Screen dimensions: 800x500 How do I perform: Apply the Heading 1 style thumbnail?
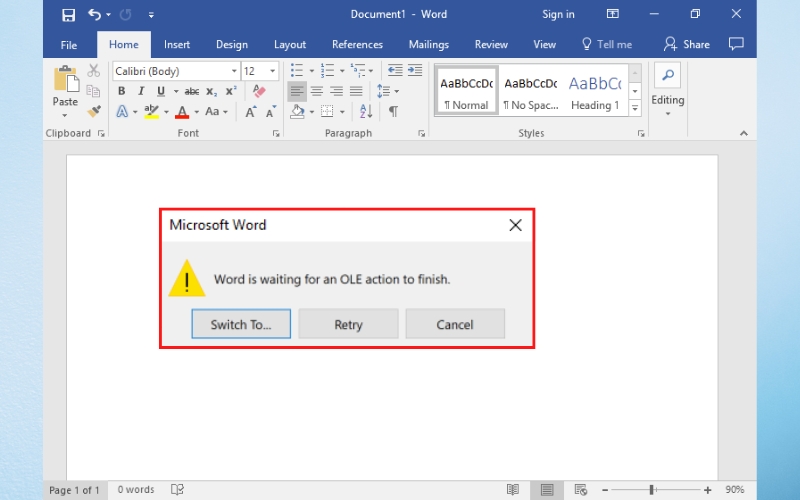(595, 92)
